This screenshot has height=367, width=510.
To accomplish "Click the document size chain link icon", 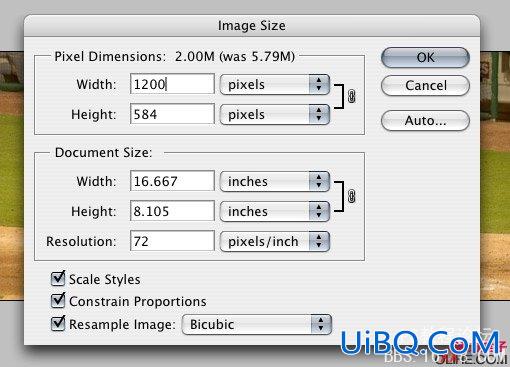I will tap(351, 196).
